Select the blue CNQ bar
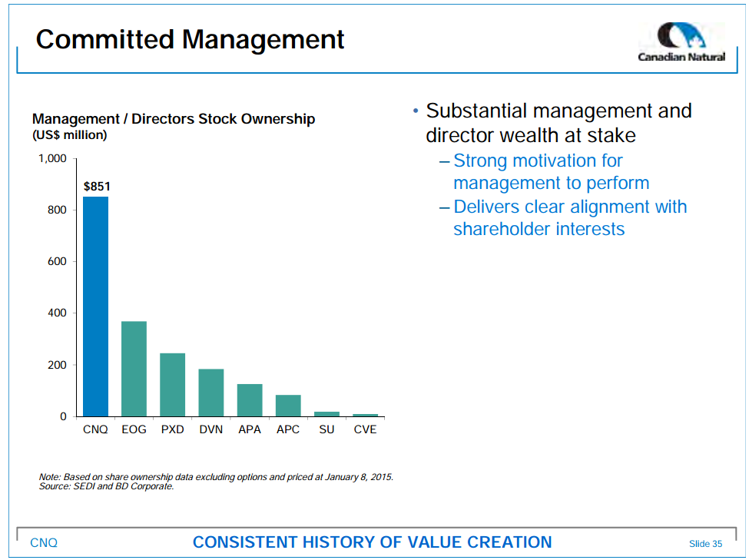 coord(95,307)
